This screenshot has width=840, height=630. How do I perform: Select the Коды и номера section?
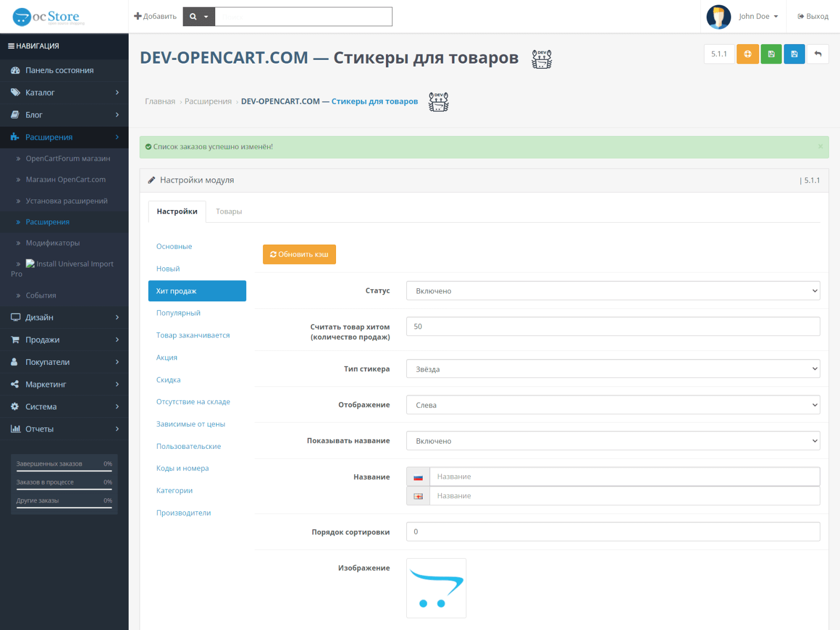point(197,468)
